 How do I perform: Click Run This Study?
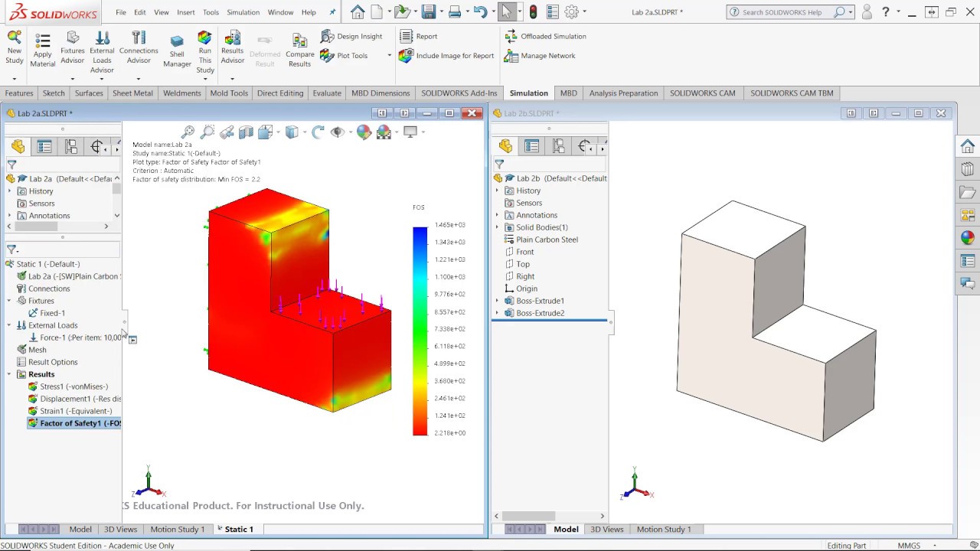205,52
